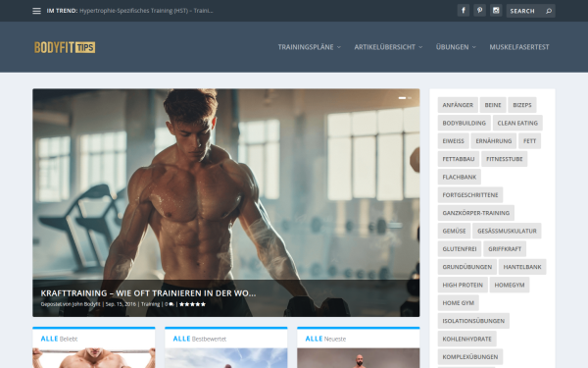Click the comment bubble icon on the featured post
The width and height of the screenshot is (588, 368).
coord(171,304)
